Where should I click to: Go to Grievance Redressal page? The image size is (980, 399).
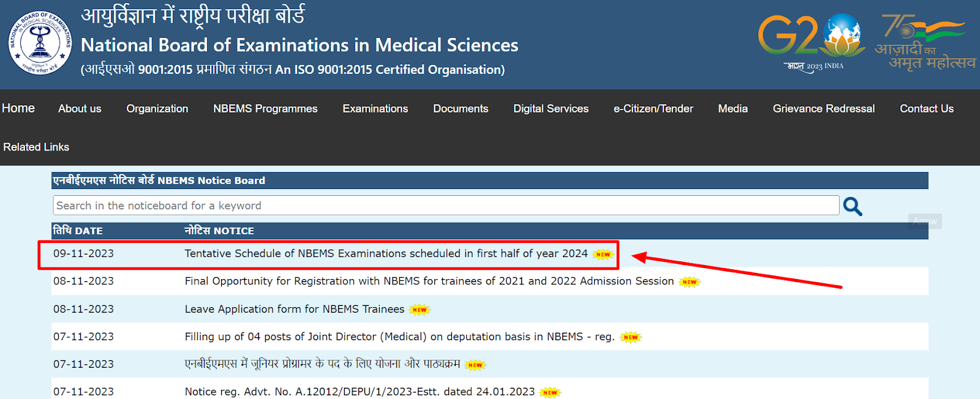823,109
